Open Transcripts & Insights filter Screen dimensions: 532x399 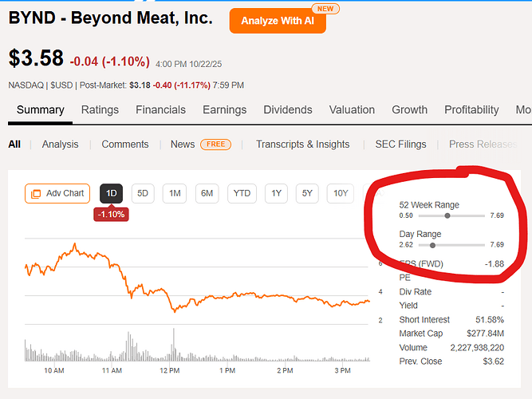(x=302, y=144)
